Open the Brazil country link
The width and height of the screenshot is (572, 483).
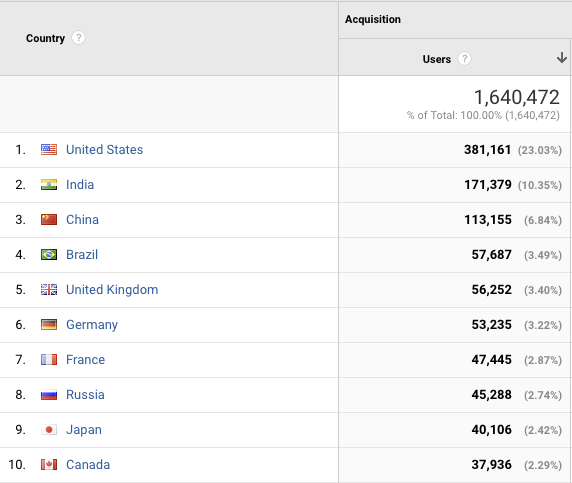(82, 255)
